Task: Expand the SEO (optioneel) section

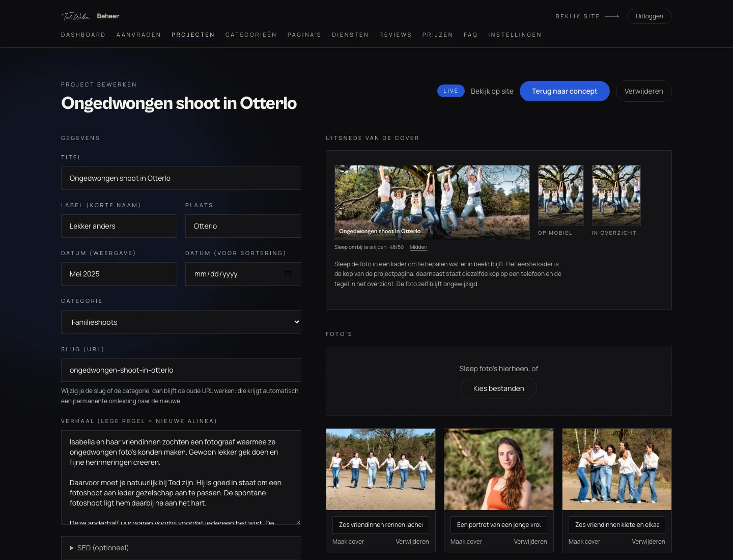Action: point(181,548)
